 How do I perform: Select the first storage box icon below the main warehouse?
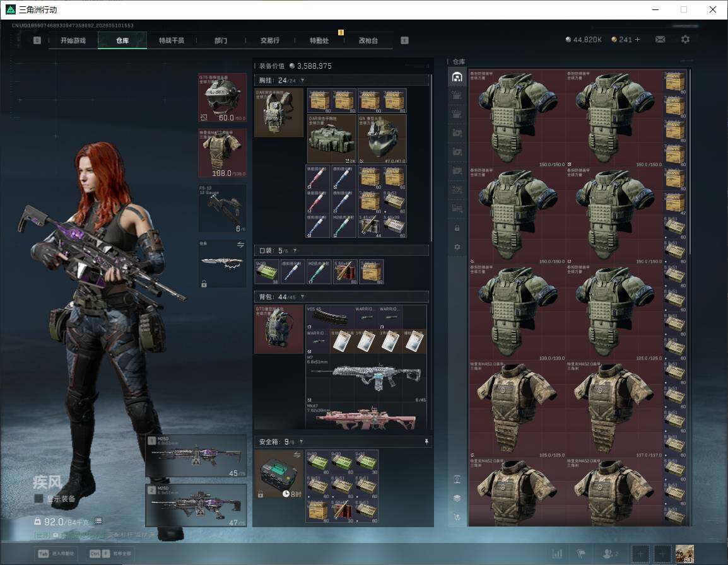coord(457,95)
